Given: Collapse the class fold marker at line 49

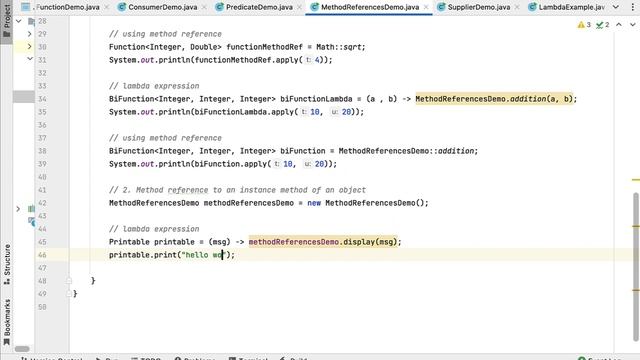Looking at the screenshot, I should 69,294.
